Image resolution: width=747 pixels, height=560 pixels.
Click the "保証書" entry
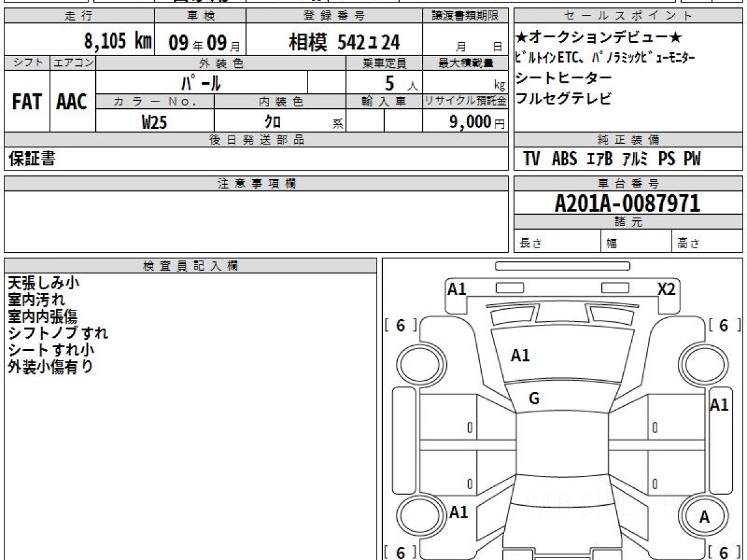point(32,159)
